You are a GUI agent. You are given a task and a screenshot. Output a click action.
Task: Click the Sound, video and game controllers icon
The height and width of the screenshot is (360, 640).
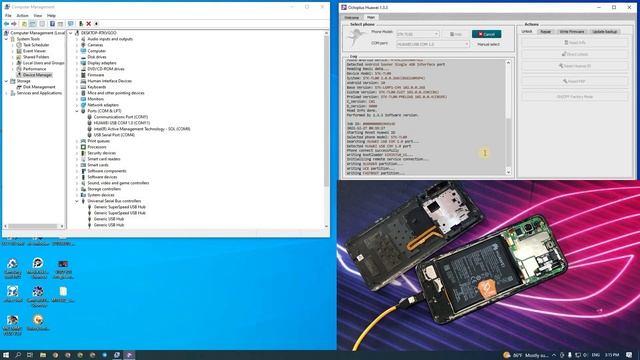click(83, 183)
